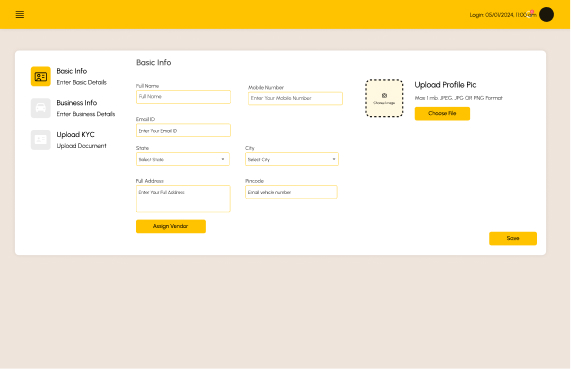Click the notification bell icon
571x369 pixels.
pos(531,13)
